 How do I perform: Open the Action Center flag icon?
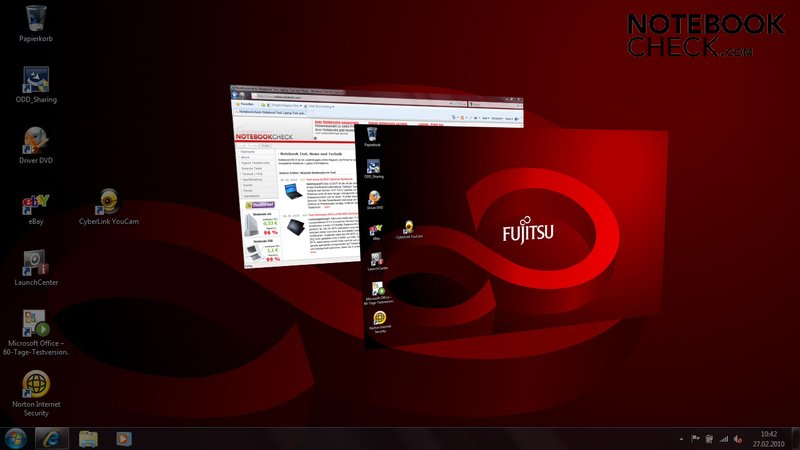click(x=695, y=439)
